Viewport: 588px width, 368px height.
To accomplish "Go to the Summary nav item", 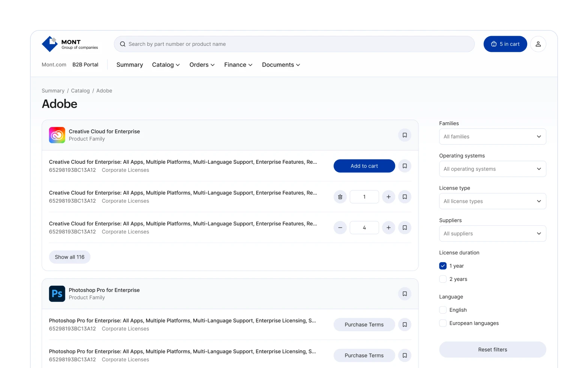I will [x=130, y=65].
